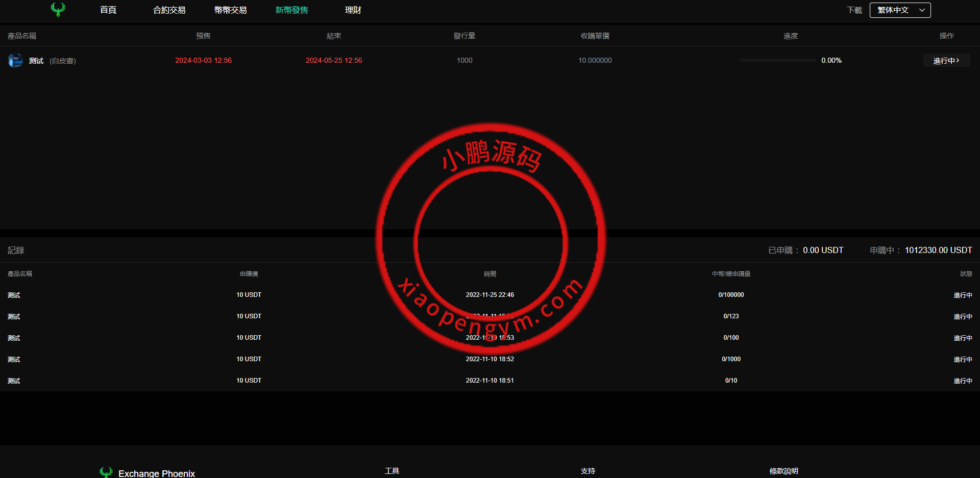Screen dimensions: 980x478
Task: Switch to the 首頁 menu item
Action: click(108, 10)
